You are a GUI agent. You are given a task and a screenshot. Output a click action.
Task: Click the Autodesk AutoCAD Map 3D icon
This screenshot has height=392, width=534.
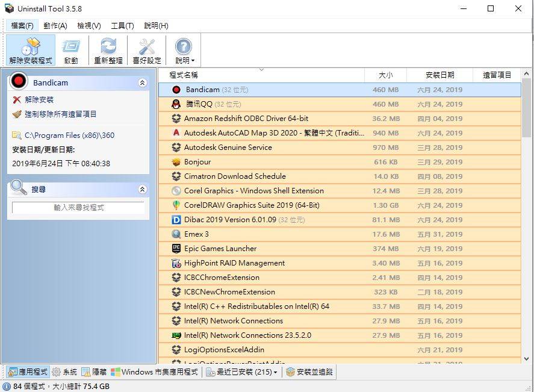pos(176,133)
